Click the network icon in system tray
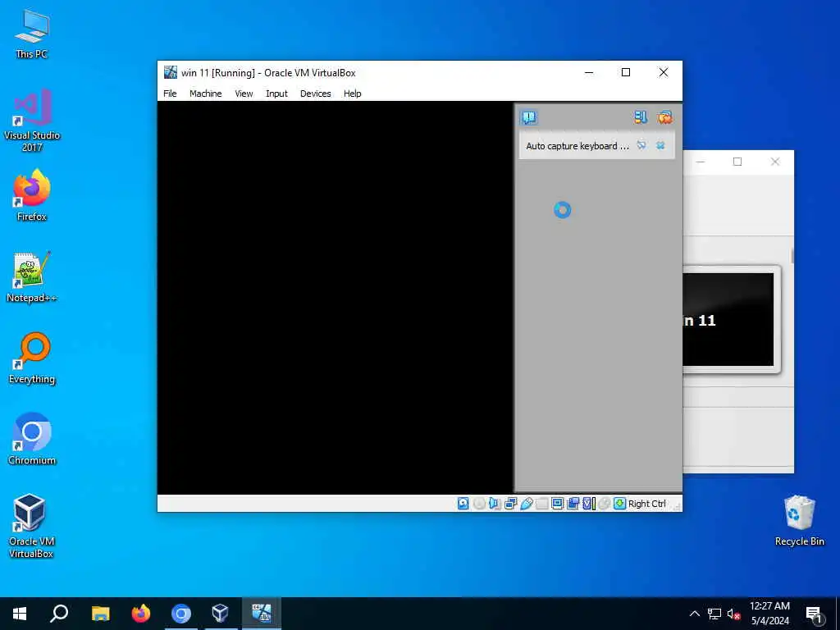 pyautogui.click(x=714, y=614)
